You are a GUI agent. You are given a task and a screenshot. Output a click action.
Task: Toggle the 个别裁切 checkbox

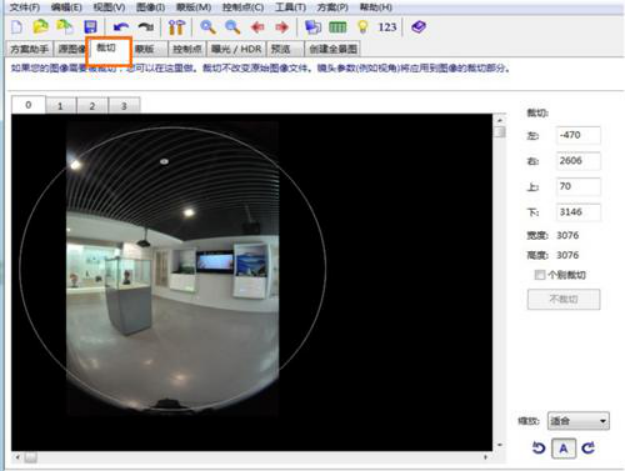tap(541, 275)
